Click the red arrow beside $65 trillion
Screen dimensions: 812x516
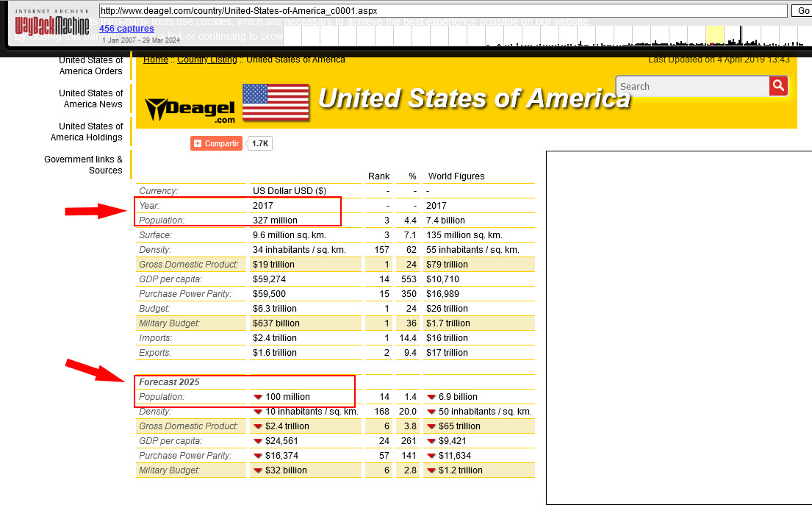click(431, 426)
